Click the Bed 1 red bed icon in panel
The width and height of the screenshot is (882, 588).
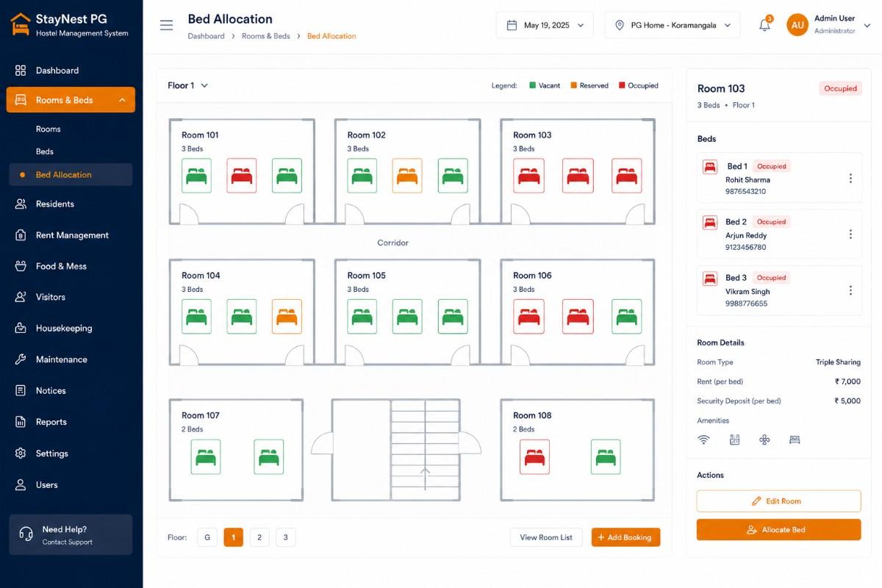tap(710, 167)
